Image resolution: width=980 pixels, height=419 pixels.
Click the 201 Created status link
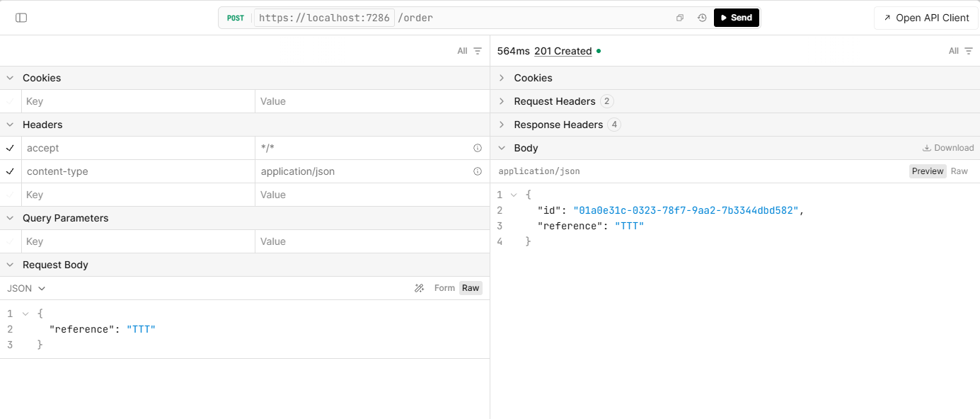tap(563, 51)
